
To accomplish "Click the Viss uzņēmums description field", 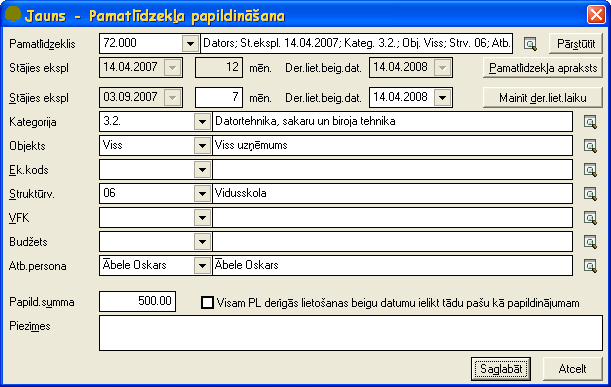I will click(392, 146).
